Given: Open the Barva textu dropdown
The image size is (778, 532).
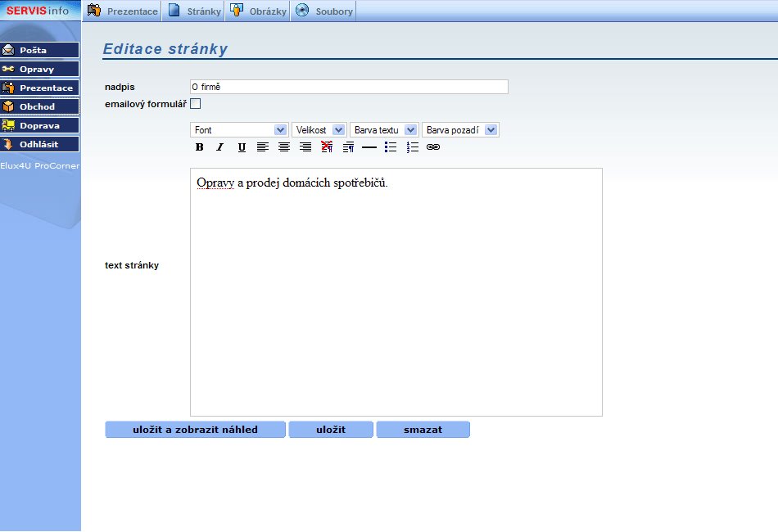Looking at the screenshot, I should point(385,130).
